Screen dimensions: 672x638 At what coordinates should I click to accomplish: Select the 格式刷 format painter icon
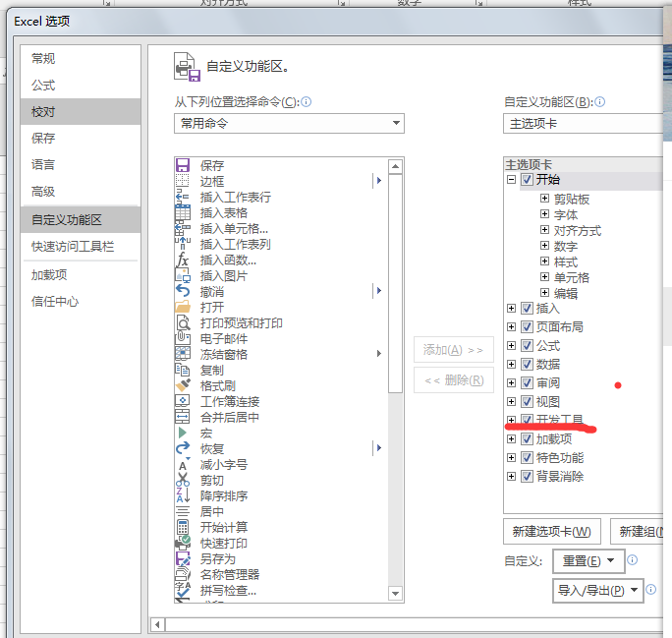pos(183,386)
